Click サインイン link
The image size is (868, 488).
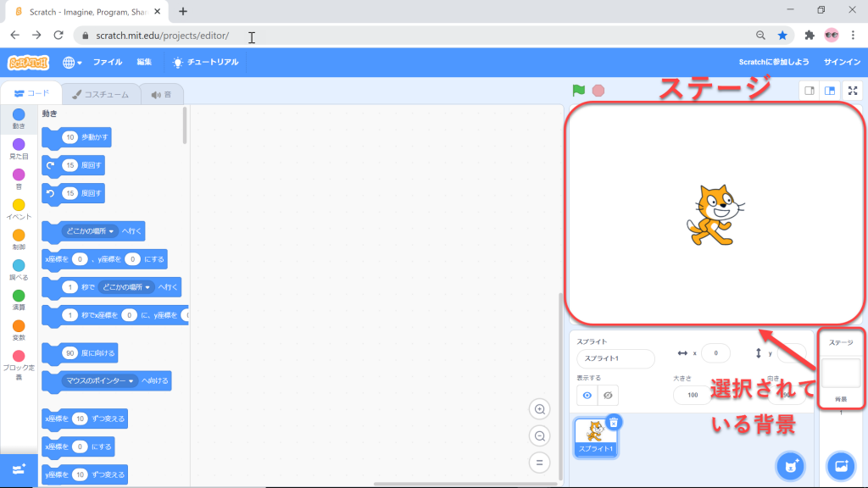tap(842, 62)
